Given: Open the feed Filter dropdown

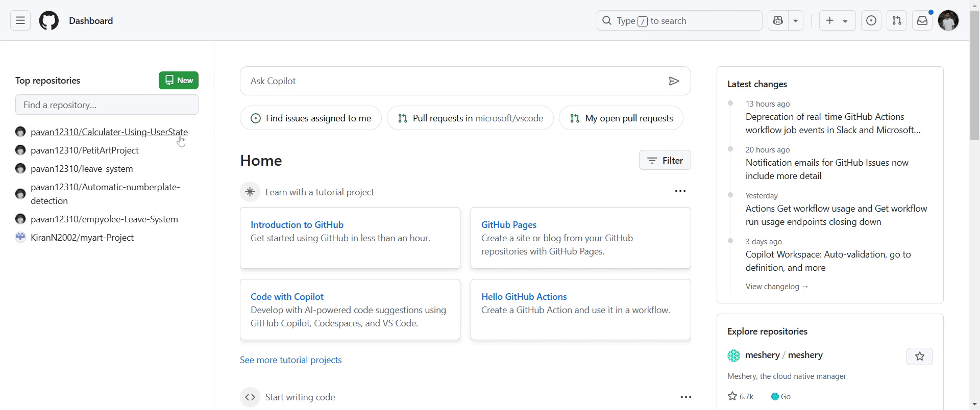Looking at the screenshot, I should point(665,160).
